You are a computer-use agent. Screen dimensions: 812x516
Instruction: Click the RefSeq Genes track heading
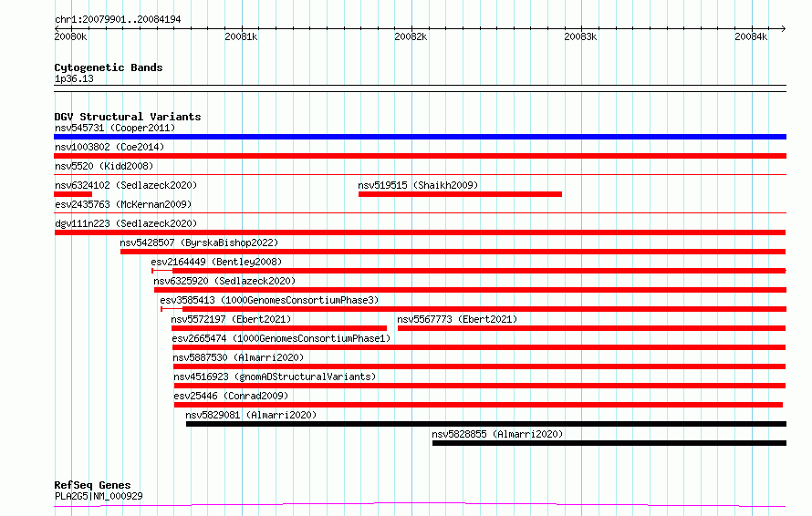(92, 485)
